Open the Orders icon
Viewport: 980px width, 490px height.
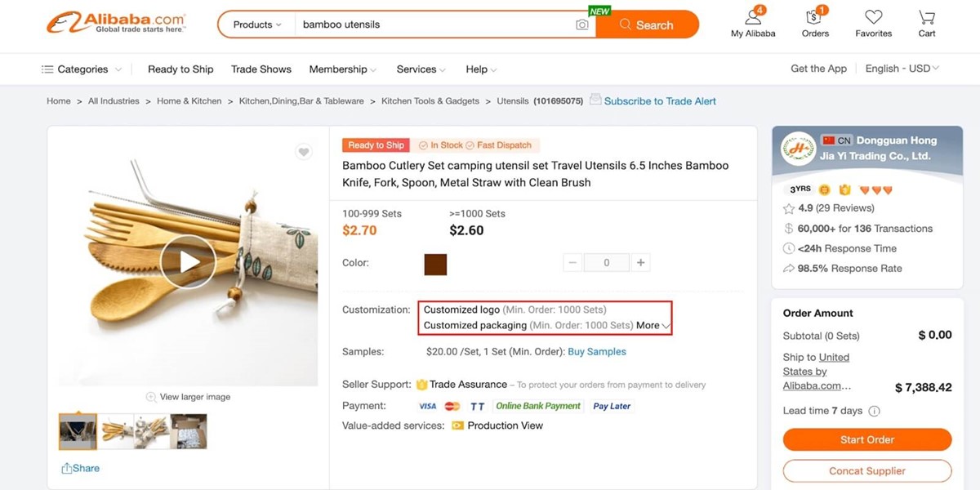(814, 18)
